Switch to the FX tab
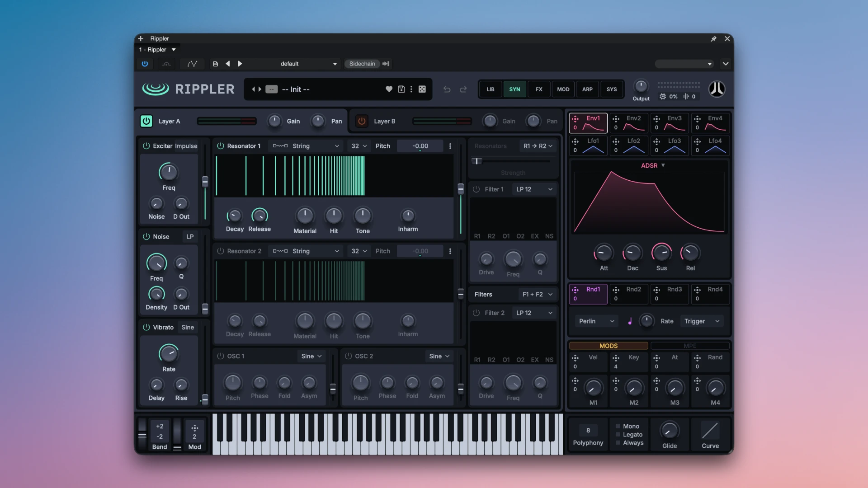868x488 pixels. tap(539, 89)
